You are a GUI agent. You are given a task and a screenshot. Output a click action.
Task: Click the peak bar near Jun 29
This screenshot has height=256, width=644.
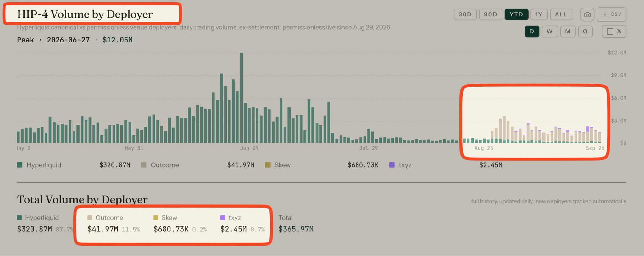(x=241, y=98)
